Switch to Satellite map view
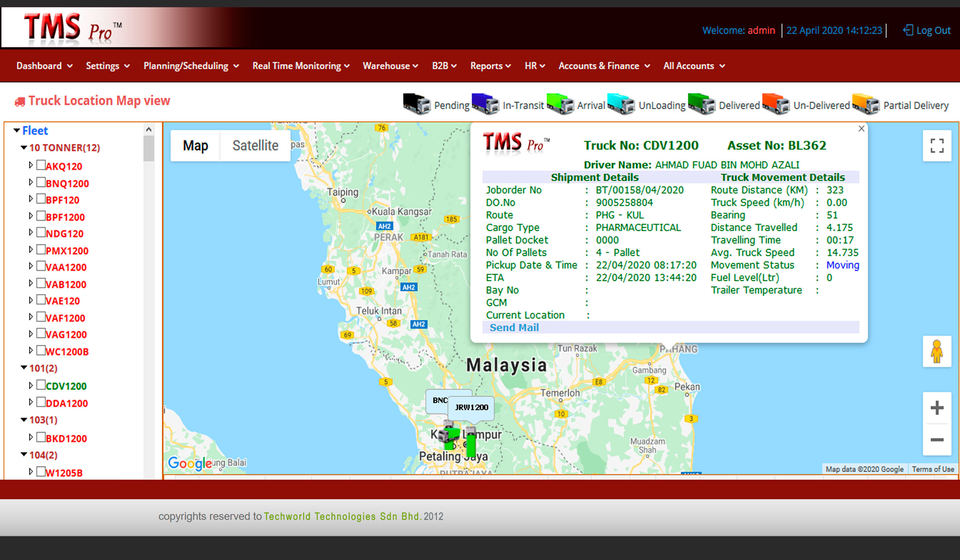This screenshot has width=960, height=560. [255, 146]
